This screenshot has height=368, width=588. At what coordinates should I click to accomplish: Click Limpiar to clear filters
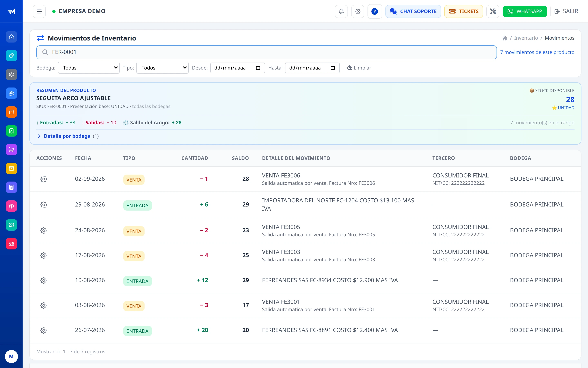pyautogui.click(x=359, y=68)
